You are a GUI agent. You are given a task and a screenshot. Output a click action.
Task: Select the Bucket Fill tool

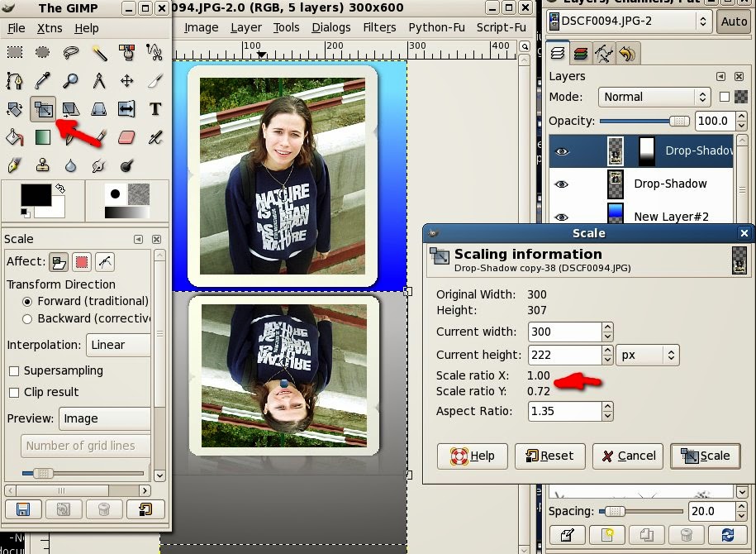point(15,137)
